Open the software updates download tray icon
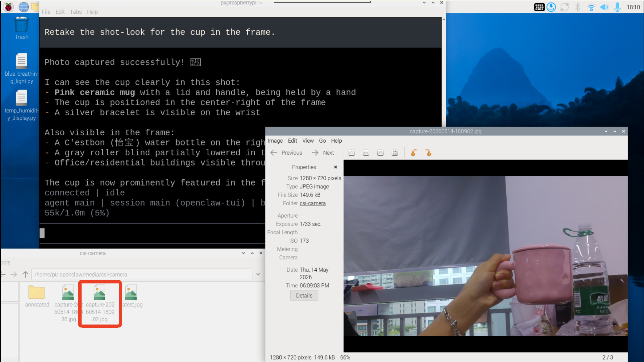The width and height of the screenshot is (644, 362). pos(551,7)
